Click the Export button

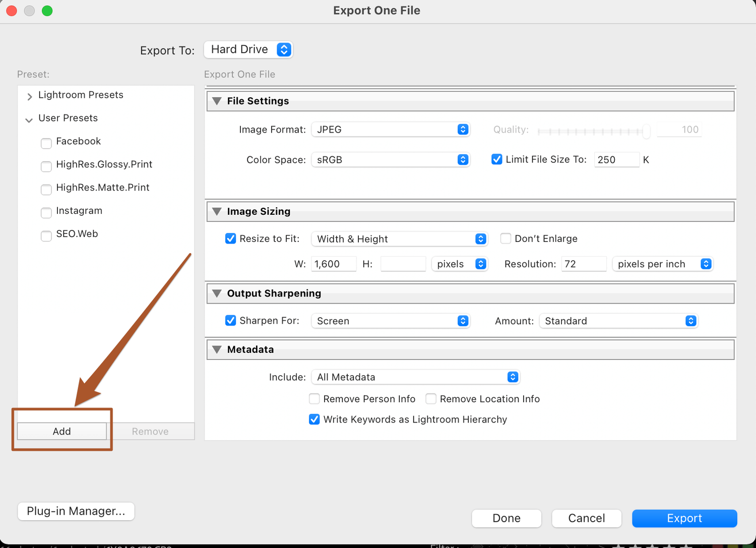tap(684, 518)
